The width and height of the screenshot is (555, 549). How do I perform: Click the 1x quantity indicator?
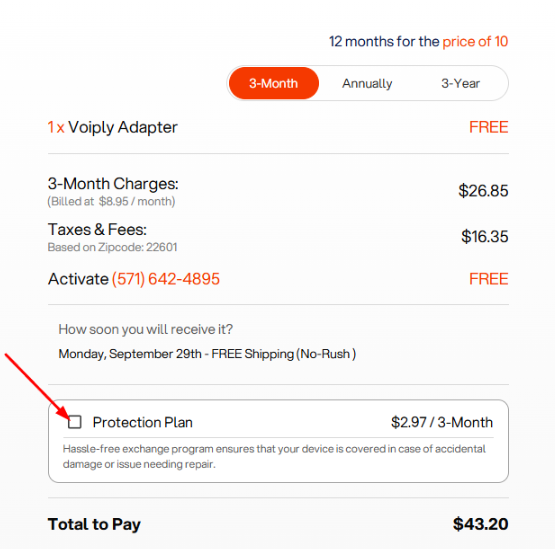[x=56, y=127]
